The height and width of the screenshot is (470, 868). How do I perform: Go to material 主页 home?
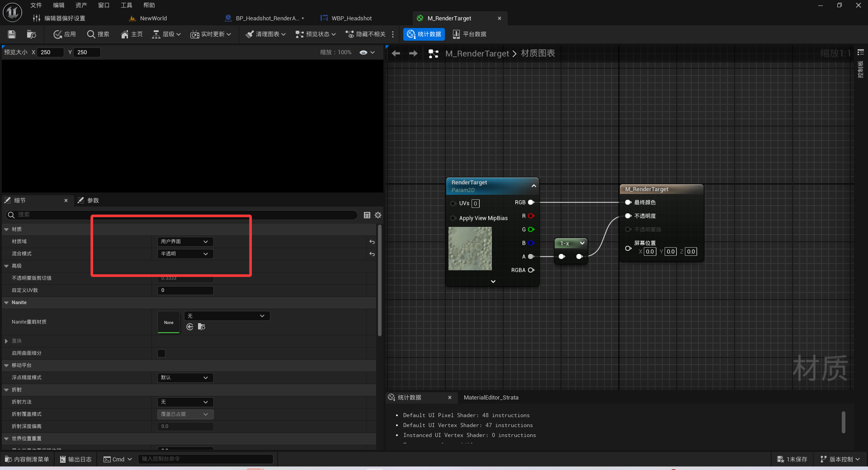[x=132, y=34]
